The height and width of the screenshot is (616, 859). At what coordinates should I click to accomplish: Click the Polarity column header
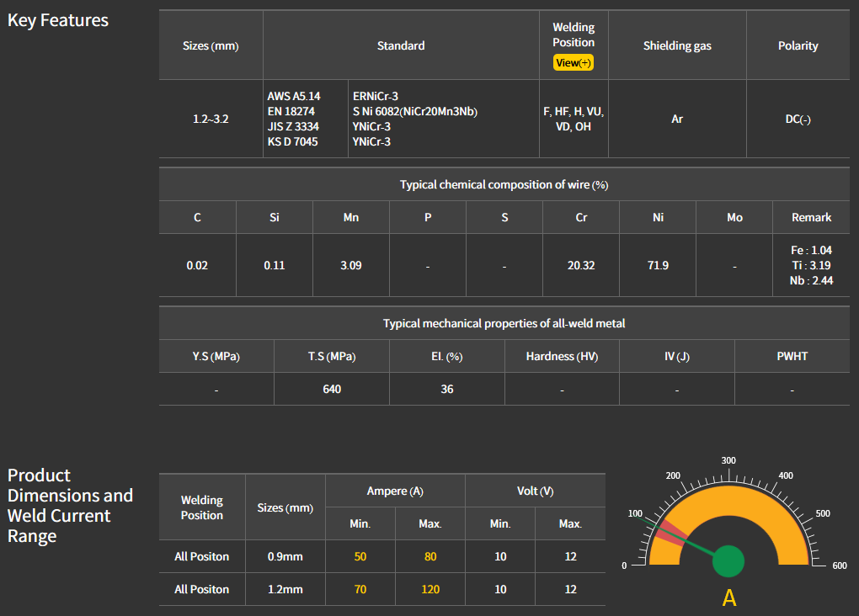798,46
